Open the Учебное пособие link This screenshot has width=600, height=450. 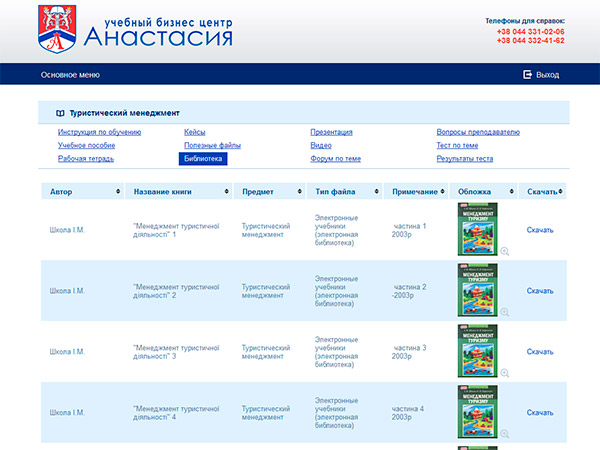86,145
